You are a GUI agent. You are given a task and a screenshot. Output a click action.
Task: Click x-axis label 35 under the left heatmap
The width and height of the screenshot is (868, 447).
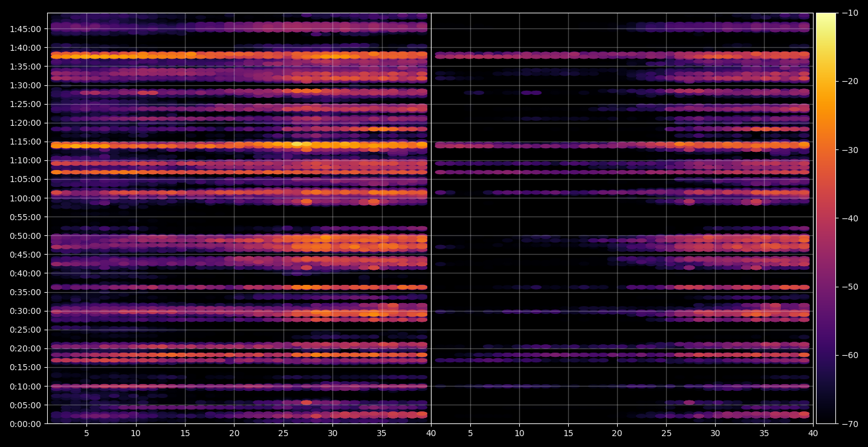tap(382, 433)
